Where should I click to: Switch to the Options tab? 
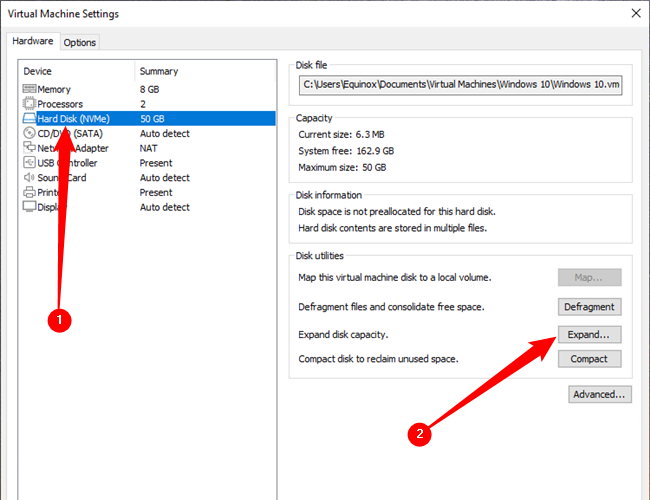pos(80,42)
